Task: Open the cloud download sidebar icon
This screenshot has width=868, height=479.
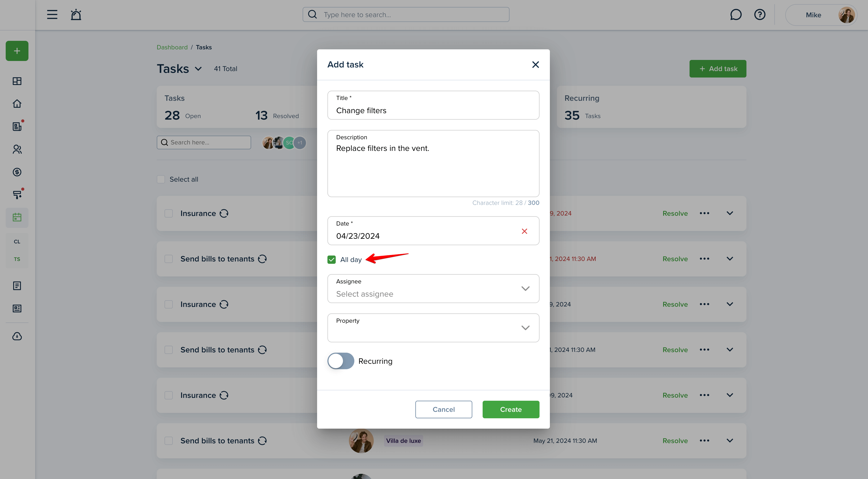Action: (17, 336)
